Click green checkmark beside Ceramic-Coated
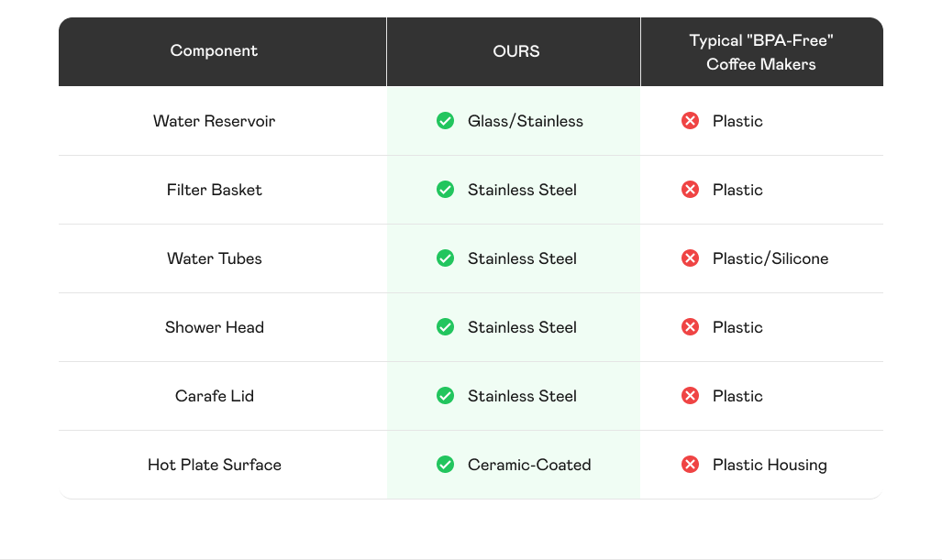The image size is (942, 560). pos(445,465)
